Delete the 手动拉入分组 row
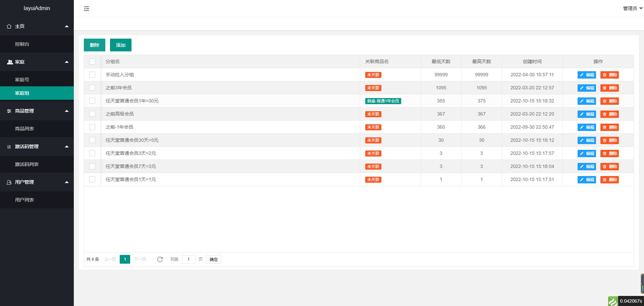The height and width of the screenshot is (306, 644). coord(609,75)
